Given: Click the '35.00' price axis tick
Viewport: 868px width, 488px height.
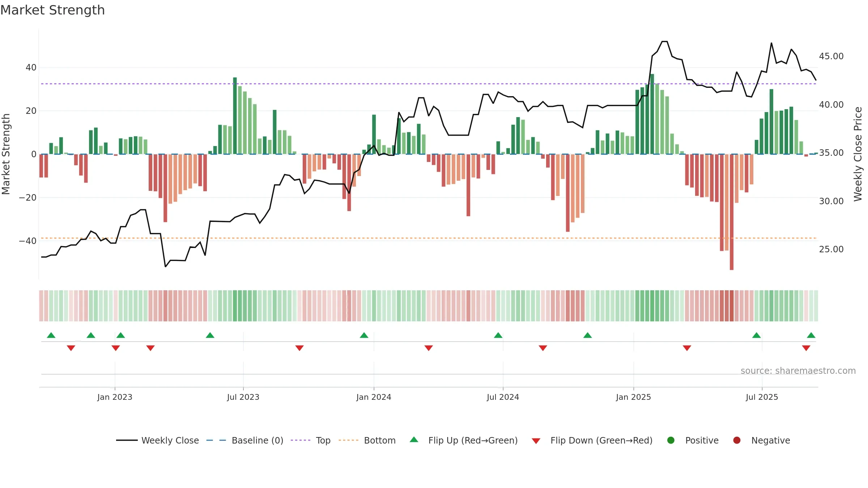Looking at the screenshot, I should click(x=831, y=153).
